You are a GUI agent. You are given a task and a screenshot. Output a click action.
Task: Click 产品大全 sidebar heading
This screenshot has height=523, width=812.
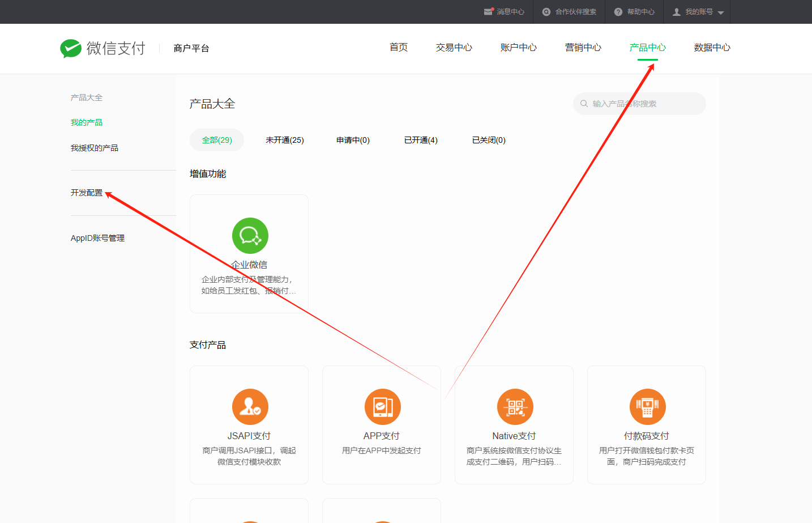(87, 97)
